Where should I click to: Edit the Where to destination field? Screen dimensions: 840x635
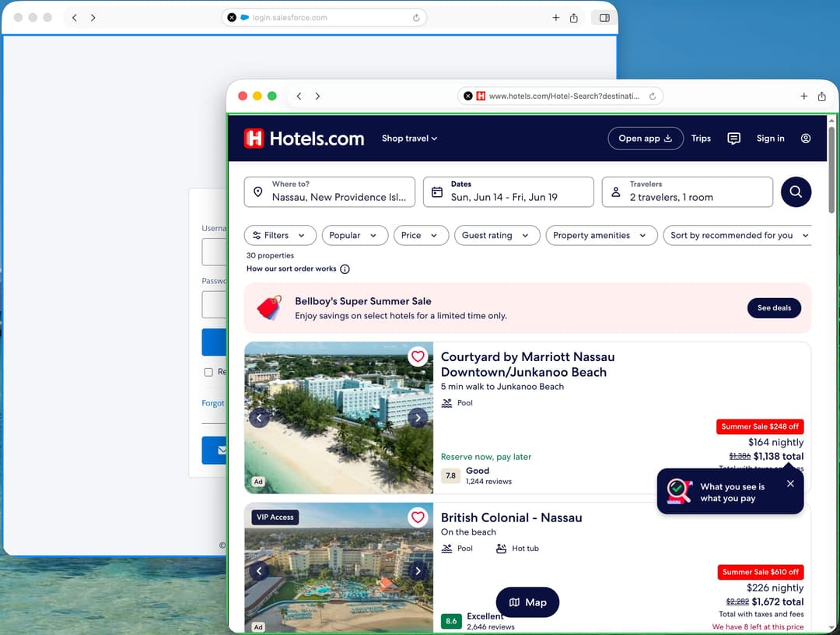tap(330, 192)
